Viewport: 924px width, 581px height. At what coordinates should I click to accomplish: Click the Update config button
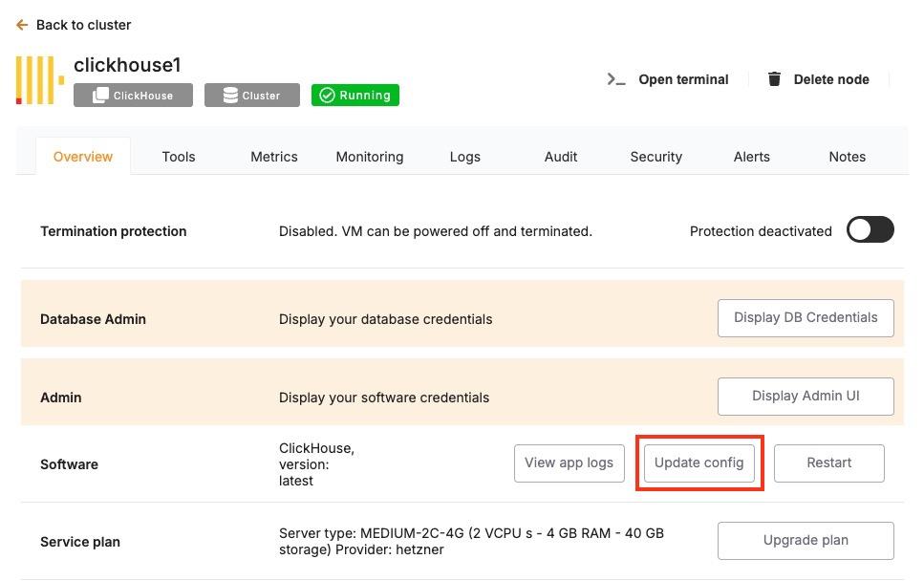click(x=698, y=463)
